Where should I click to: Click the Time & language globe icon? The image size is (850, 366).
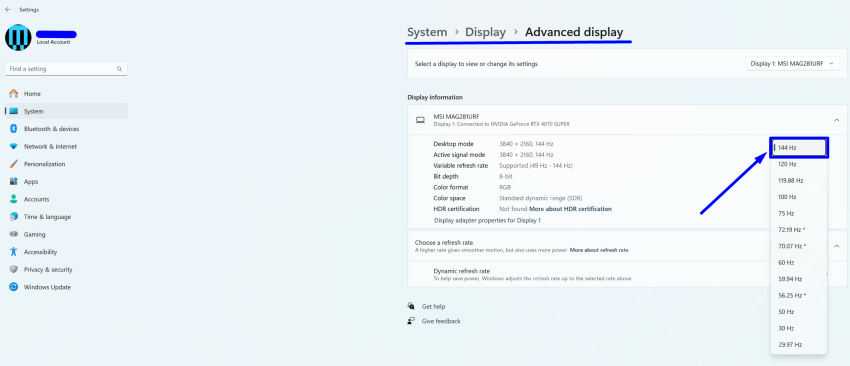(x=14, y=217)
